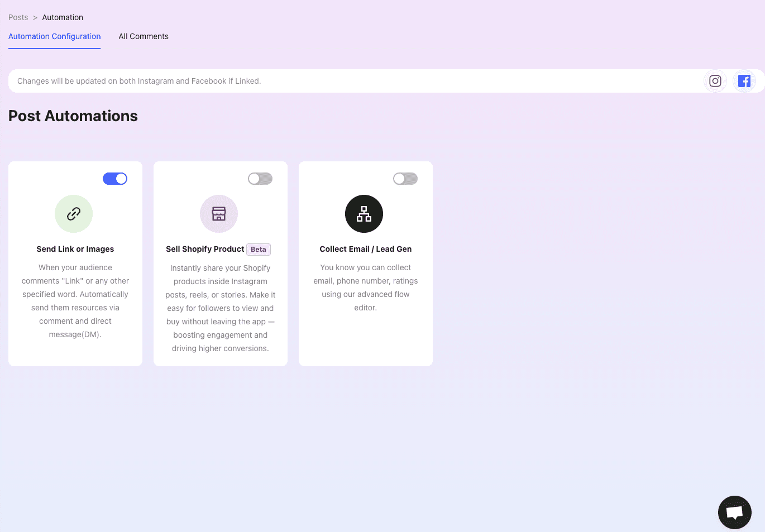Click the Automation breadcrumb label
Viewport: 765px width, 532px height.
pyautogui.click(x=63, y=17)
